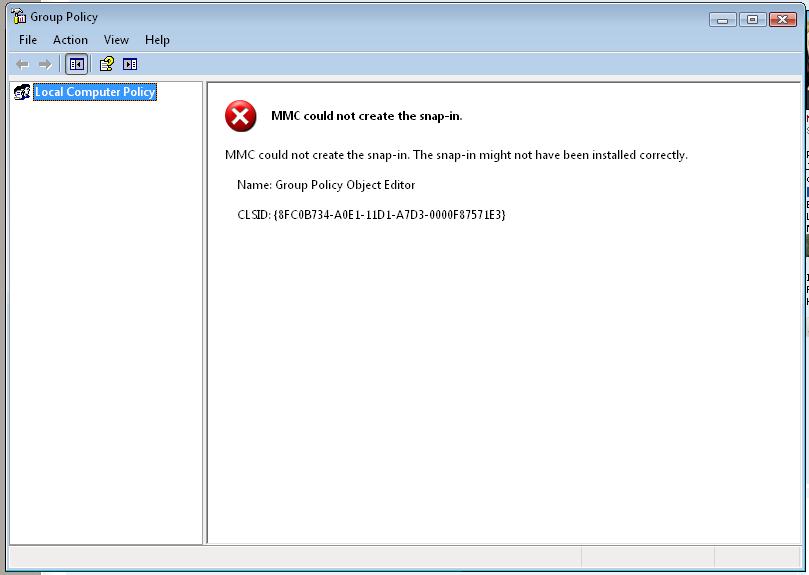Image resolution: width=809 pixels, height=575 pixels.
Task: Open the File menu
Action: [28, 40]
